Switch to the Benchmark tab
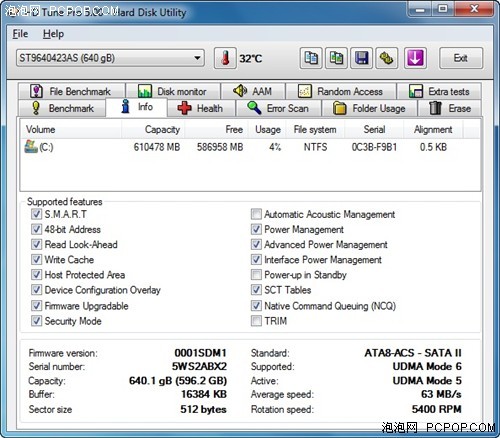The height and width of the screenshot is (438, 500). (x=62, y=108)
